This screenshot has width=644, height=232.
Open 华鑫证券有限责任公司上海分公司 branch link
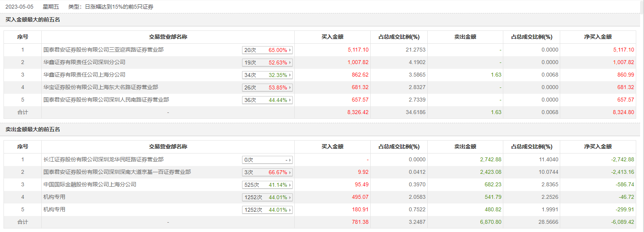click(x=84, y=75)
